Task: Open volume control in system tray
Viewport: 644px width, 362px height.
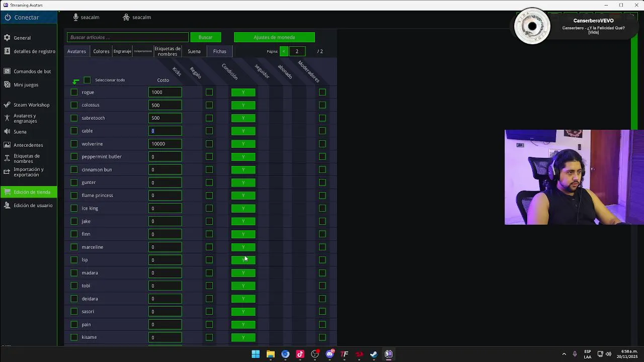Action: 609,354
